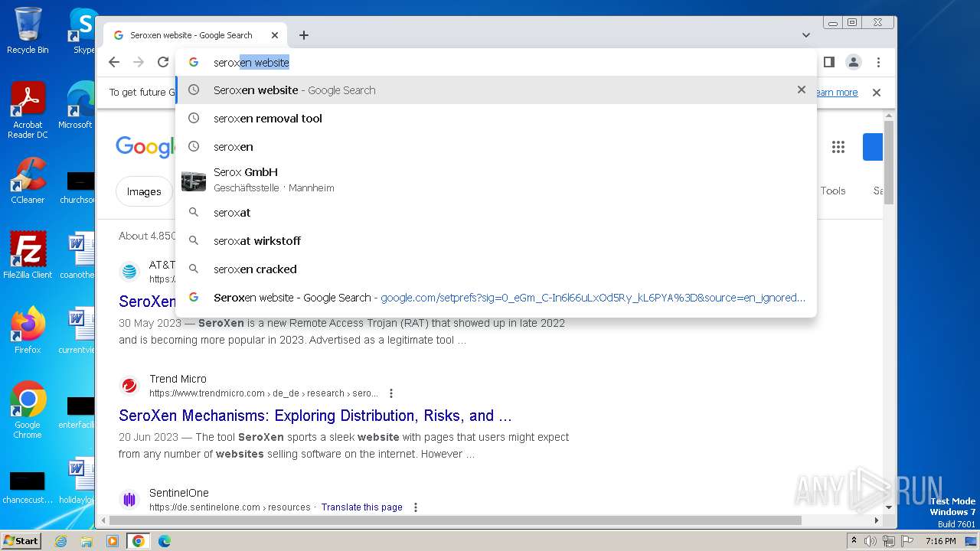This screenshot has width=980, height=551.
Task: Click 'Translate this page' for SentinelOne
Action: 362,507
